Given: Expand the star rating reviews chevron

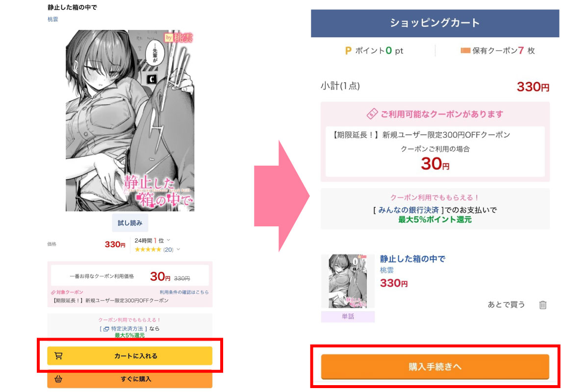Looking at the screenshot, I should coord(178,249).
